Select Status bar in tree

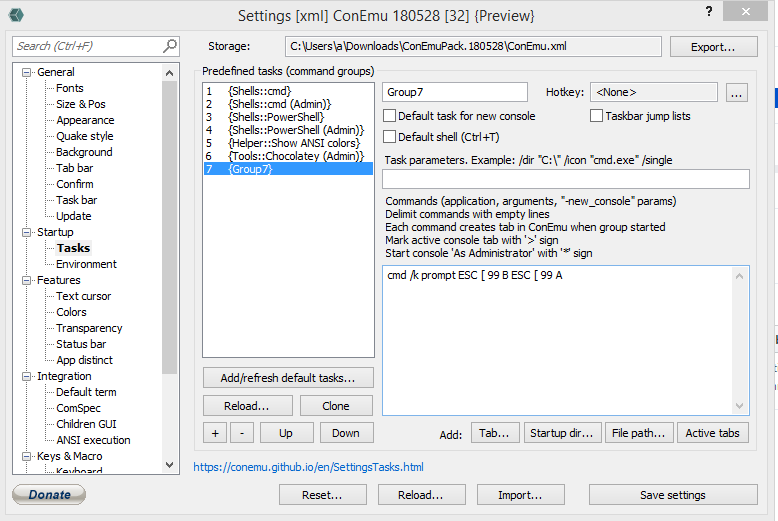pyautogui.click(x=81, y=344)
